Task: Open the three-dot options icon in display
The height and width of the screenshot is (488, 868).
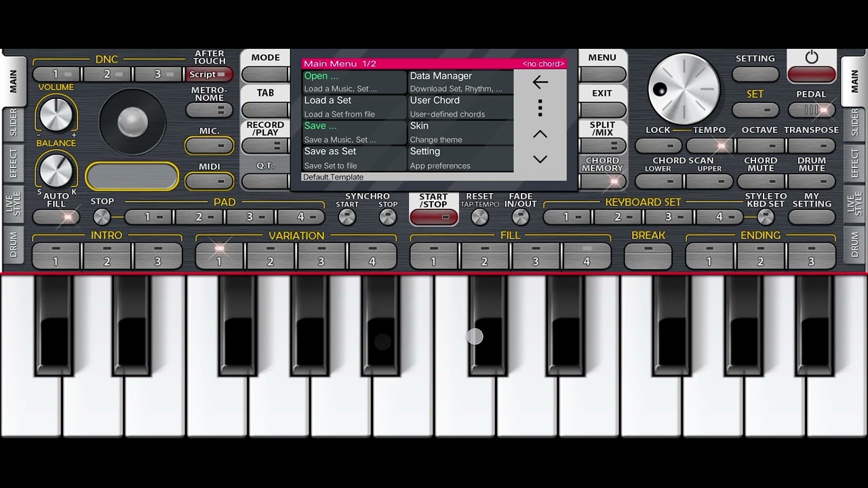Action: pos(540,108)
